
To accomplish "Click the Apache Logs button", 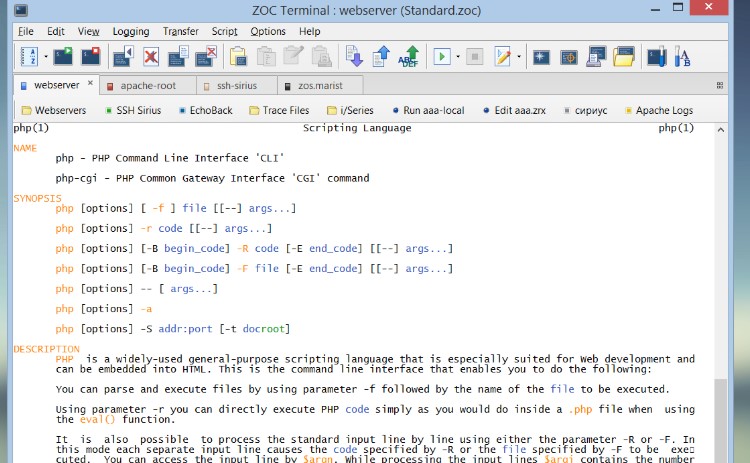I will [x=659, y=110].
